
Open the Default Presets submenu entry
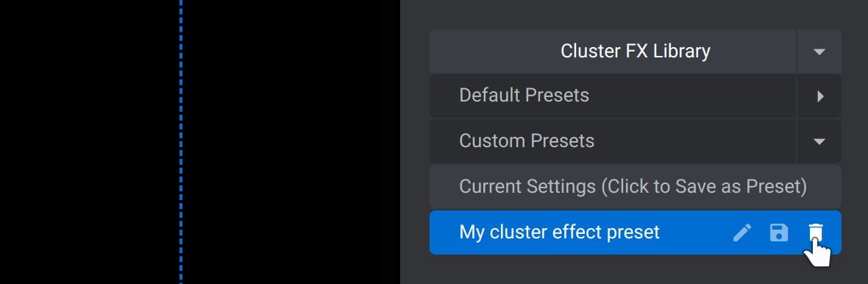click(x=613, y=96)
